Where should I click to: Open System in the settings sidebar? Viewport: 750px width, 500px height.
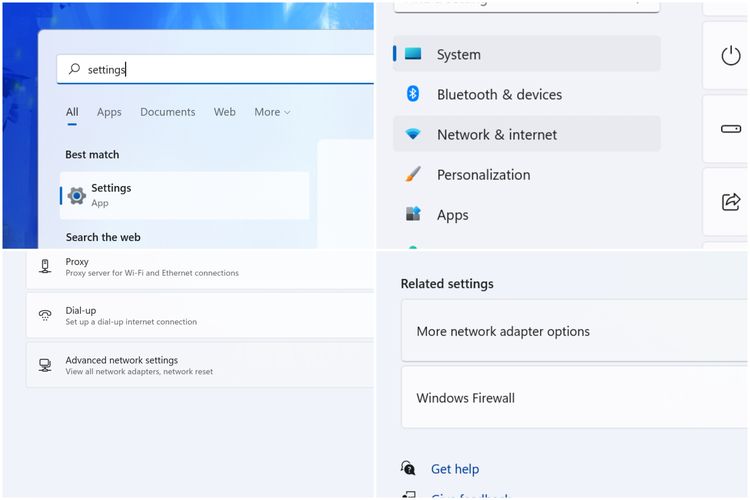(x=527, y=54)
